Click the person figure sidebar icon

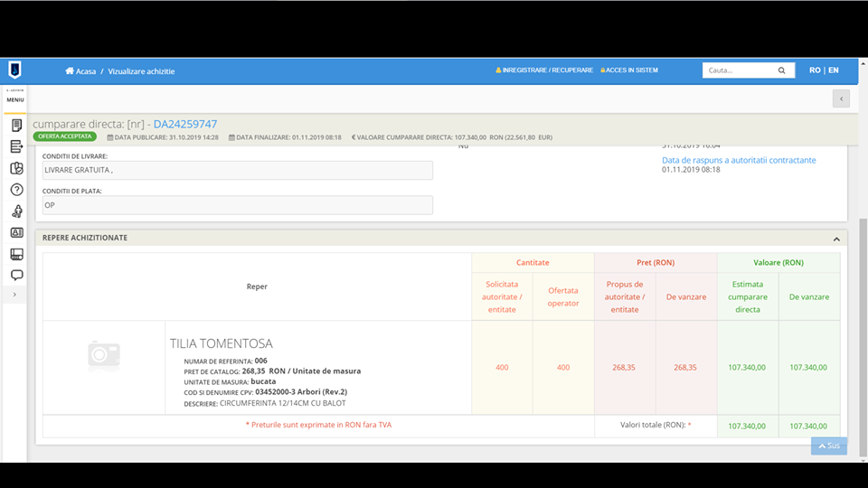pyautogui.click(x=16, y=211)
